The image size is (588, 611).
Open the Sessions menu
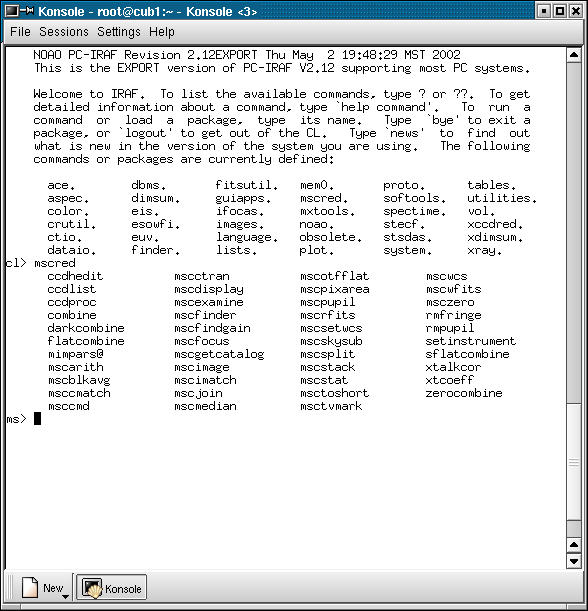[x=64, y=32]
